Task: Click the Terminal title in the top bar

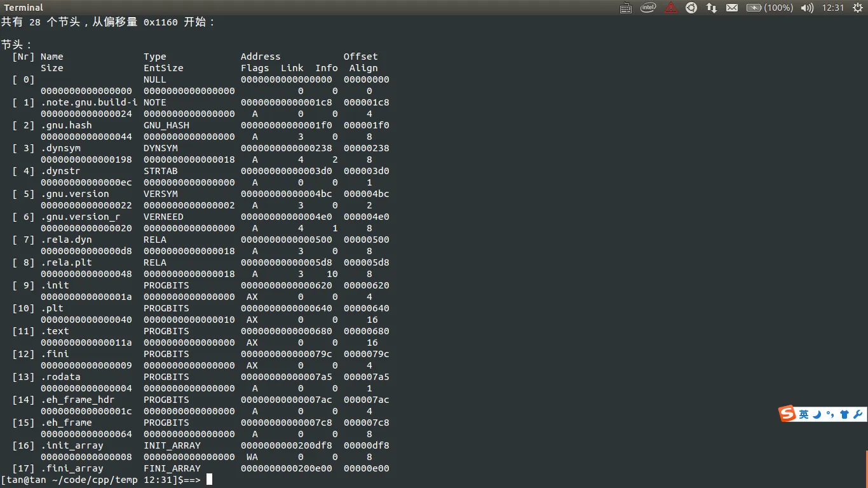Action: (x=24, y=8)
